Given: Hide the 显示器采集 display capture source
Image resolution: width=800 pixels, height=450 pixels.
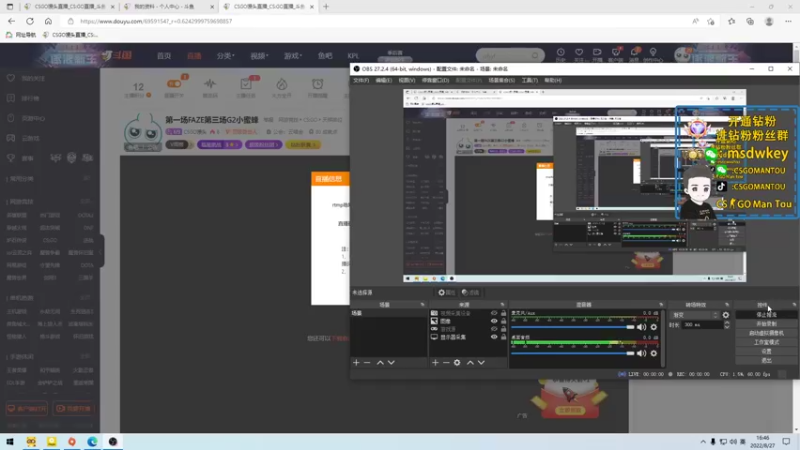Looking at the screenshot, I should point(494,337).
